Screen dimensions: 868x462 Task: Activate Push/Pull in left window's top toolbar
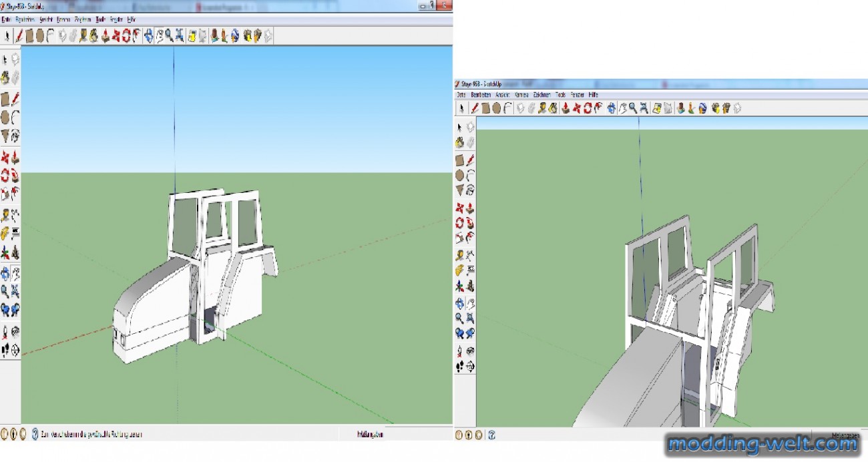[x=105, y=35]
